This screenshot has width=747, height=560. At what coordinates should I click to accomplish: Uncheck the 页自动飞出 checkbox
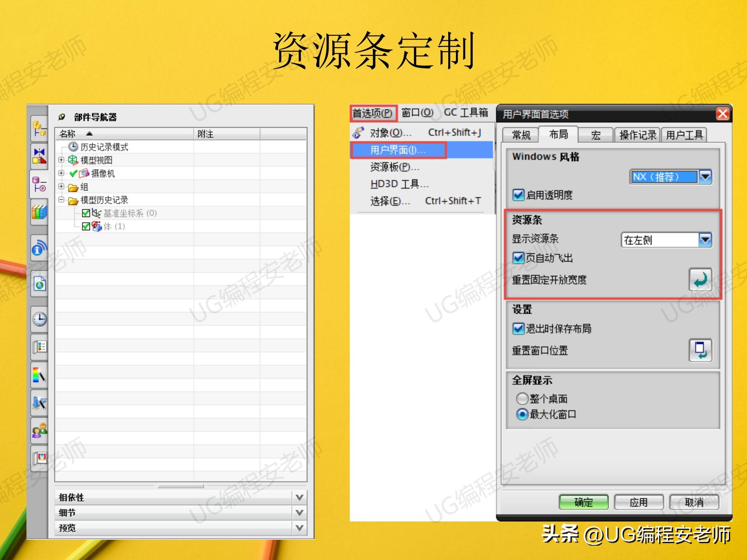[x=518, y=258]
